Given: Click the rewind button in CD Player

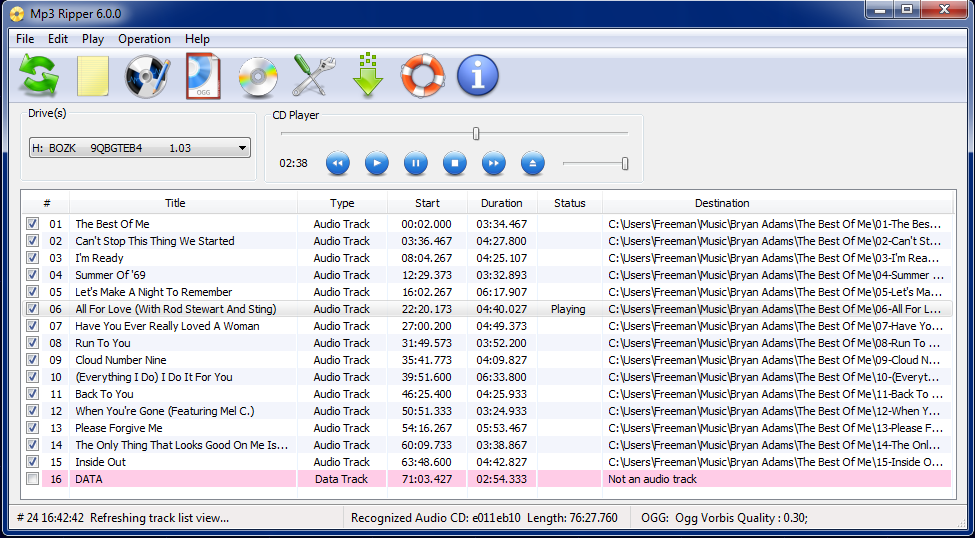Looking at the screenshot, I should click(338, 164).
